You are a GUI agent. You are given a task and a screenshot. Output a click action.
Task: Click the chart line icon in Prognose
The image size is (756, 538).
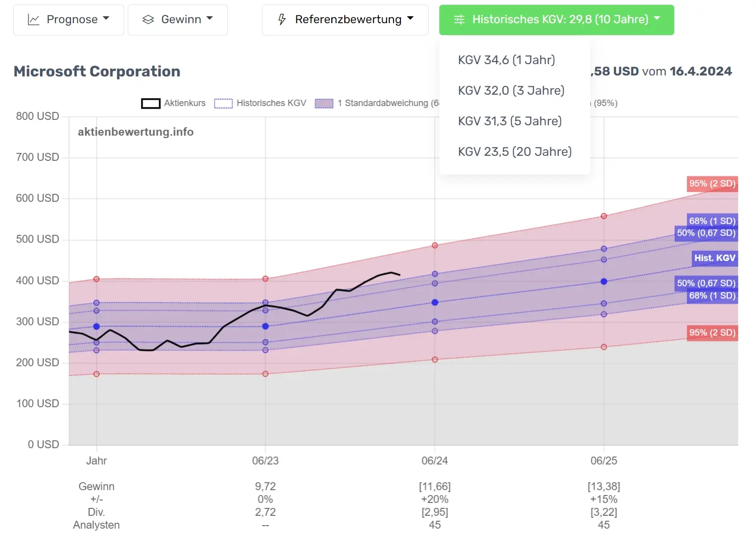click(34, 20)
